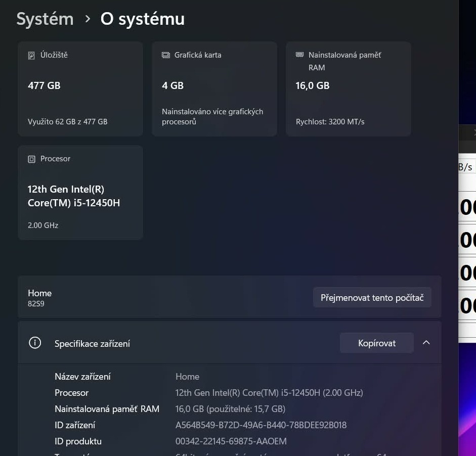
Task: Click the breadcrumb chevron after Systém
Action: coord(88,19)
